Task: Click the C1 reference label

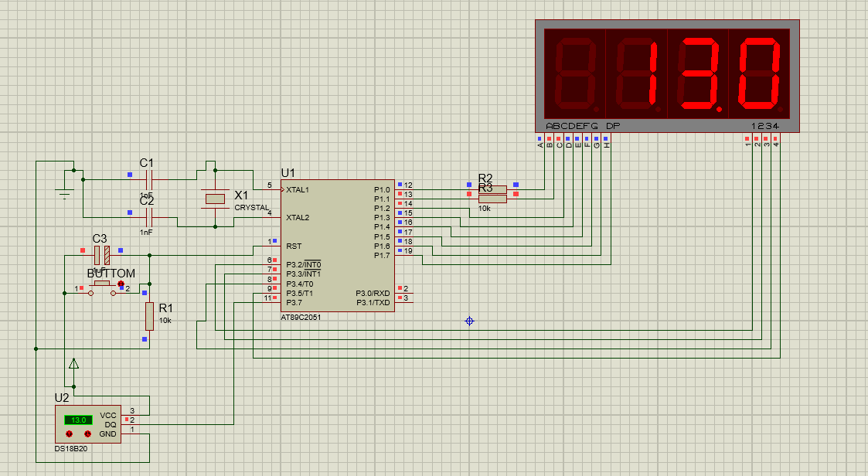Action: [x=147, y=163]
